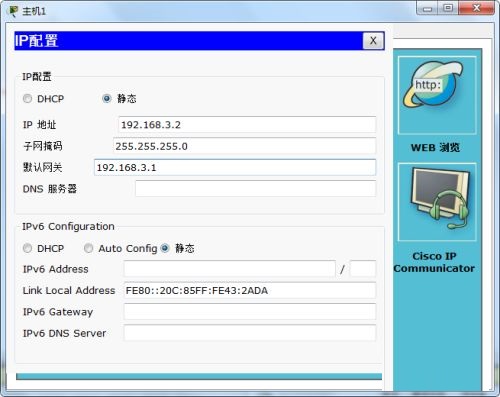This screenshot has width=500, height=397.
Task: Launch the Cisco IP Communicator icon
Action: (437, 202)
